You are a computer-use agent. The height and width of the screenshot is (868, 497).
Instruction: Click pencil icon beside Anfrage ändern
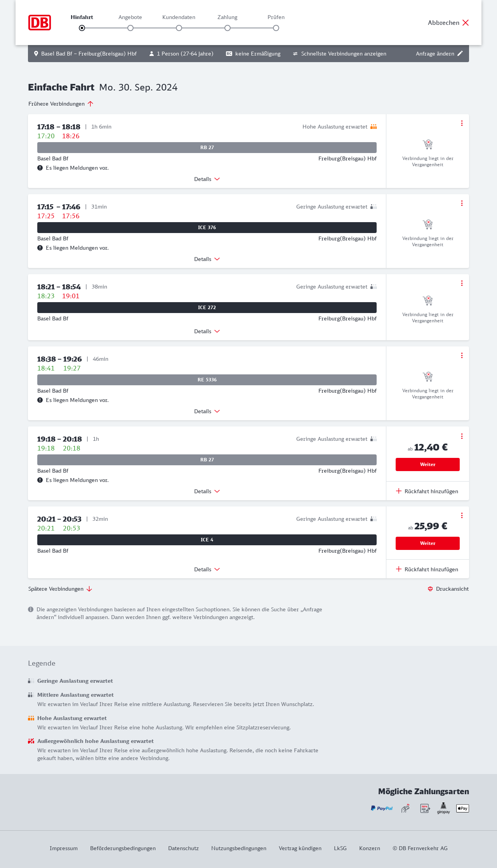coord(460,54)
